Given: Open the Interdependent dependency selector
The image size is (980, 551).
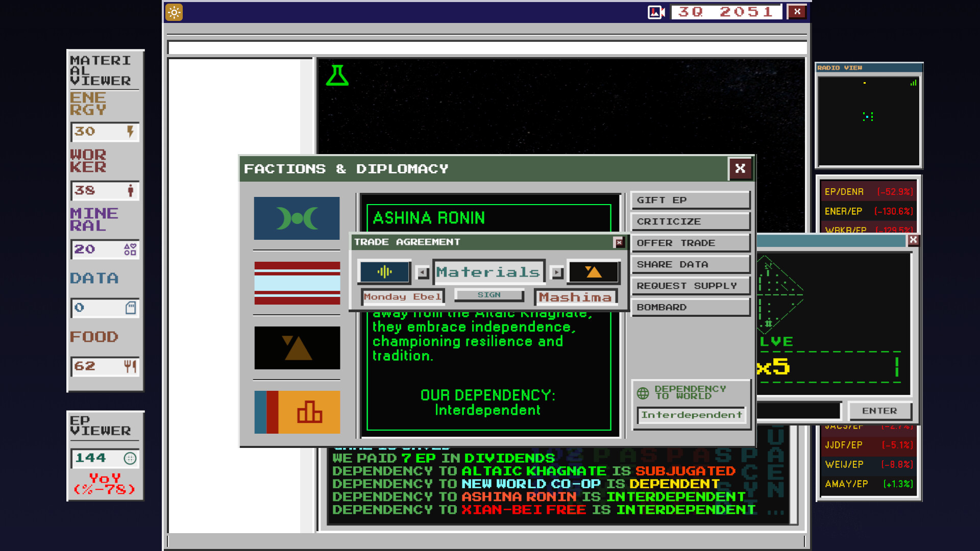Looking at the screenshot, I should pos(691,415).
